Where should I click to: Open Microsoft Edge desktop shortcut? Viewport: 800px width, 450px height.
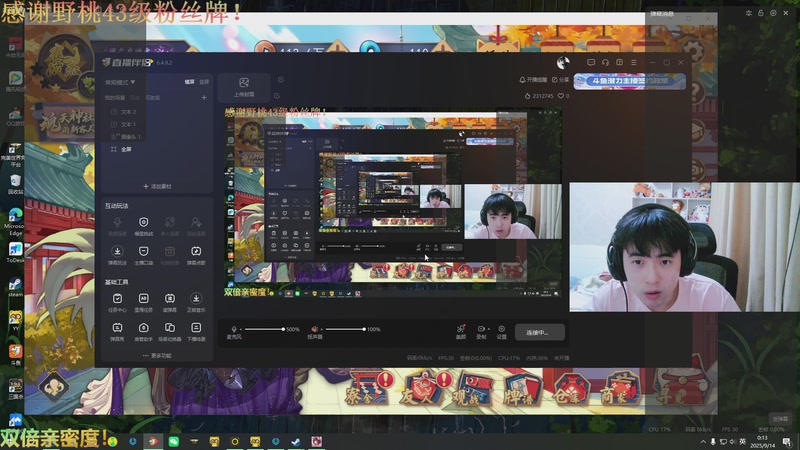coord(15,222)
